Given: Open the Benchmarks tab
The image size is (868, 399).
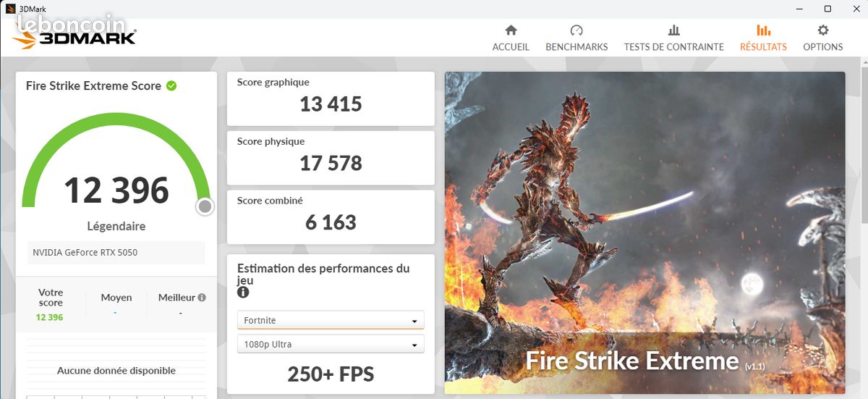Looking at the screenshot, I should pos(576,38).
